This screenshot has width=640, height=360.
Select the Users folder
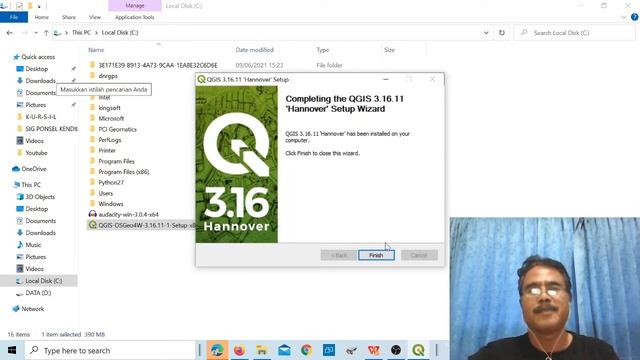(105, 193)
